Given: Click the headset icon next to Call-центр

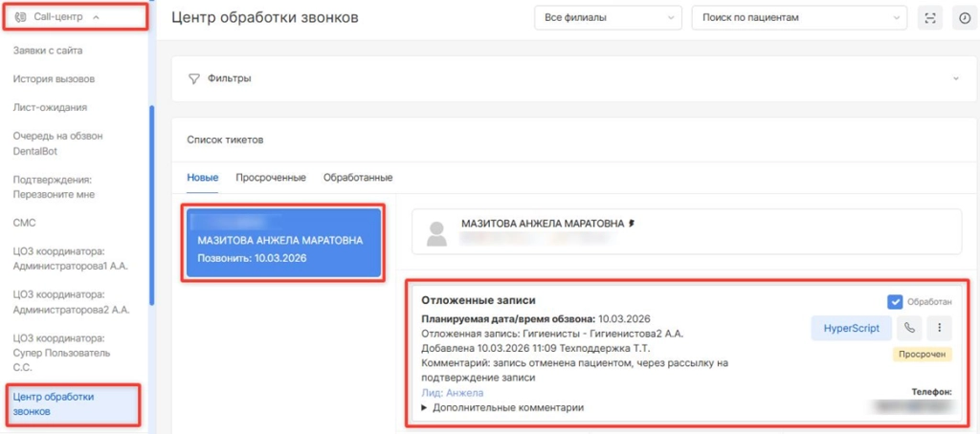Looking at the screenshot, I should coord(21,17).
